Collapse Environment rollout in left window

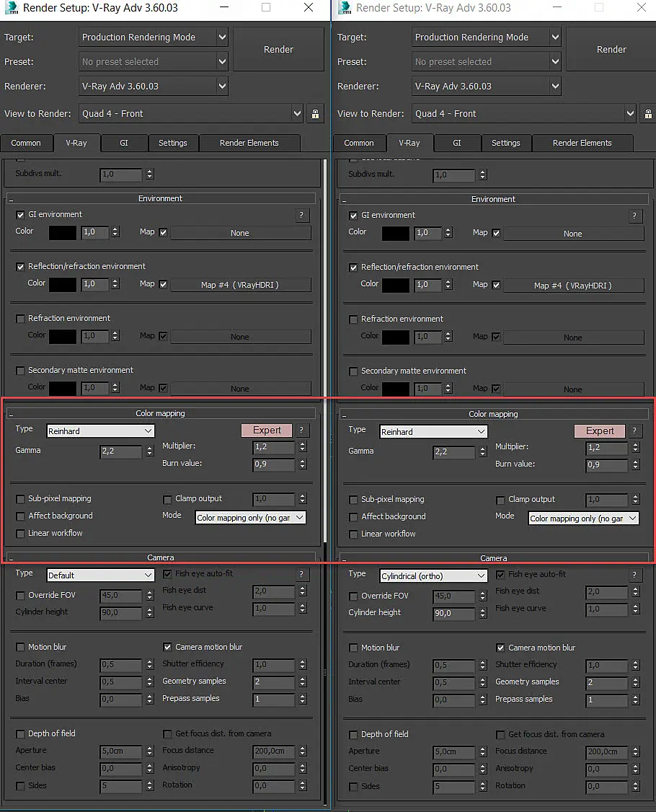[161, 198]
